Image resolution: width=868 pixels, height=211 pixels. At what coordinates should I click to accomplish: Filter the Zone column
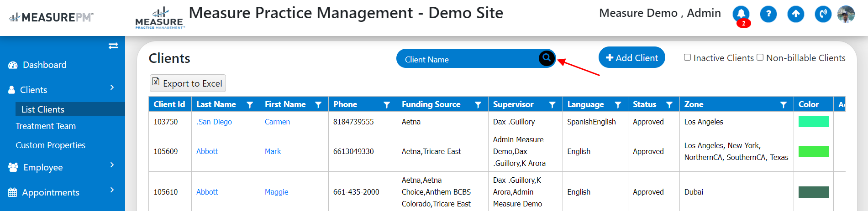click(784, 105)
